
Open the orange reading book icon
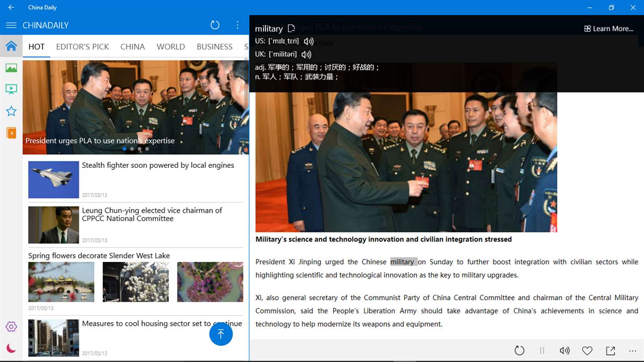tap(11, 133)
